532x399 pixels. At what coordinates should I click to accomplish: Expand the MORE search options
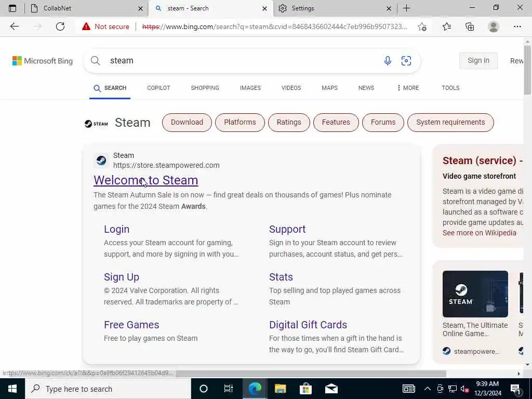(408, 88)
